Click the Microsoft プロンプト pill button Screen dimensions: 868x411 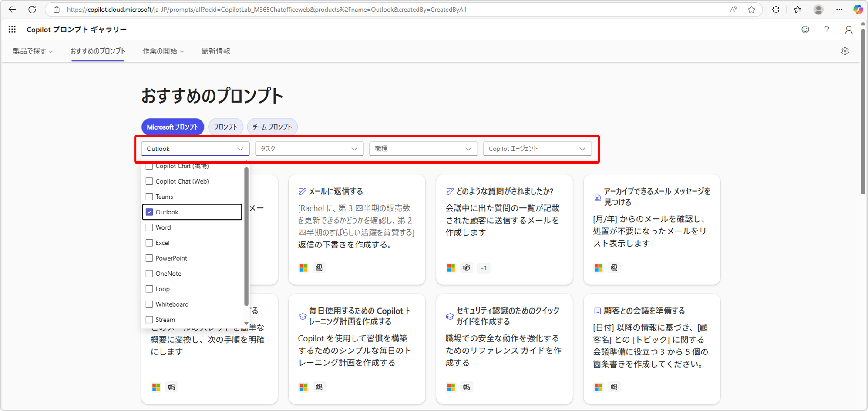(x=172, y=127)
